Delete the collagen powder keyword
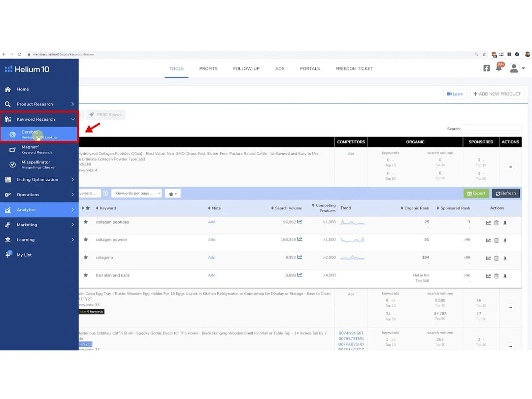Image resolution: width=532 pixels, height=399 pixels. coord(496,240)
